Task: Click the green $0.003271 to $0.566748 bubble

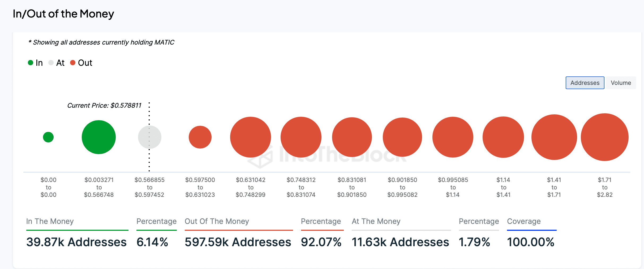Action: (x=99, y=137)
